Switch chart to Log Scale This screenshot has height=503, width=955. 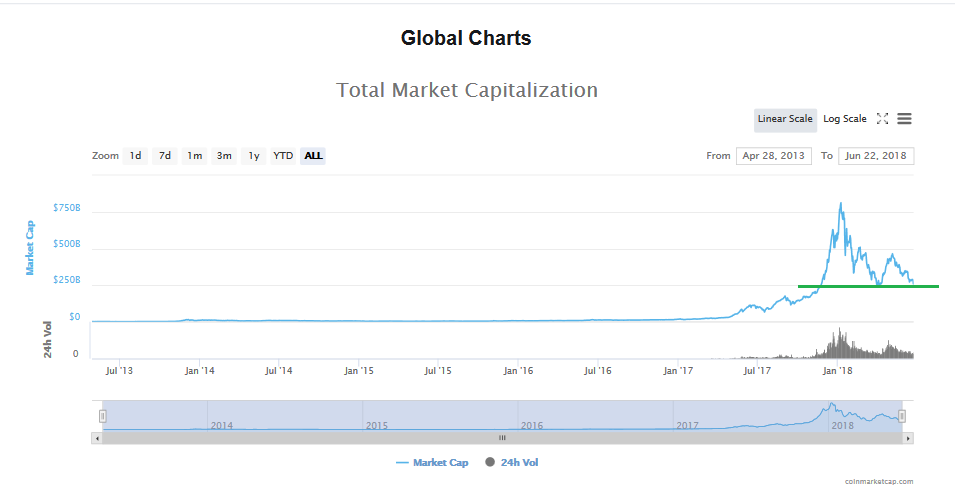[x=845, y=120]
